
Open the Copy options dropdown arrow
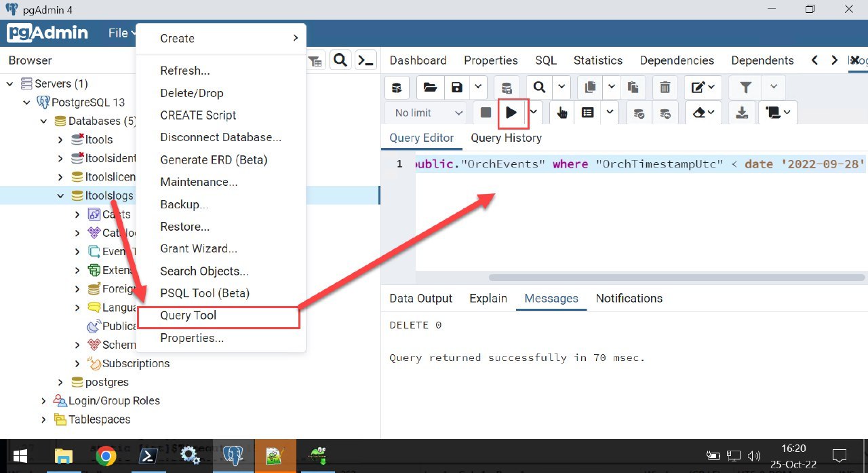coord(611,87)
